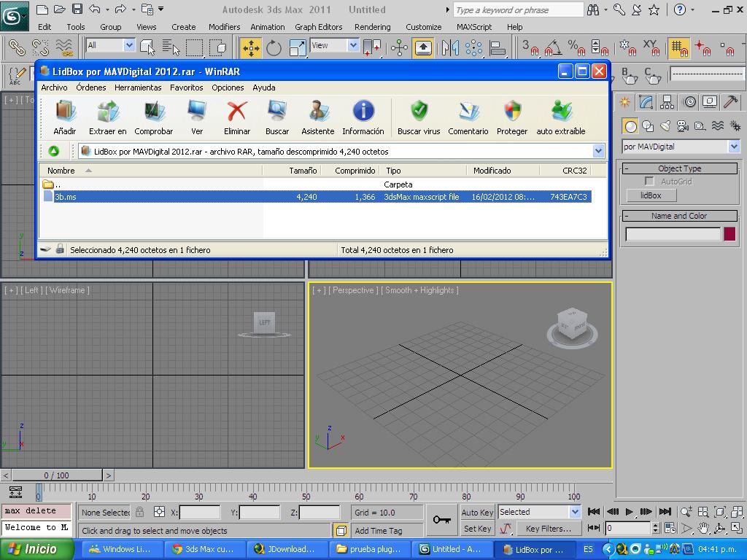The height and width of the screenshot is (560, 747).
Task: Open the Utilities hammer panel tab
Action: (731, 102)
